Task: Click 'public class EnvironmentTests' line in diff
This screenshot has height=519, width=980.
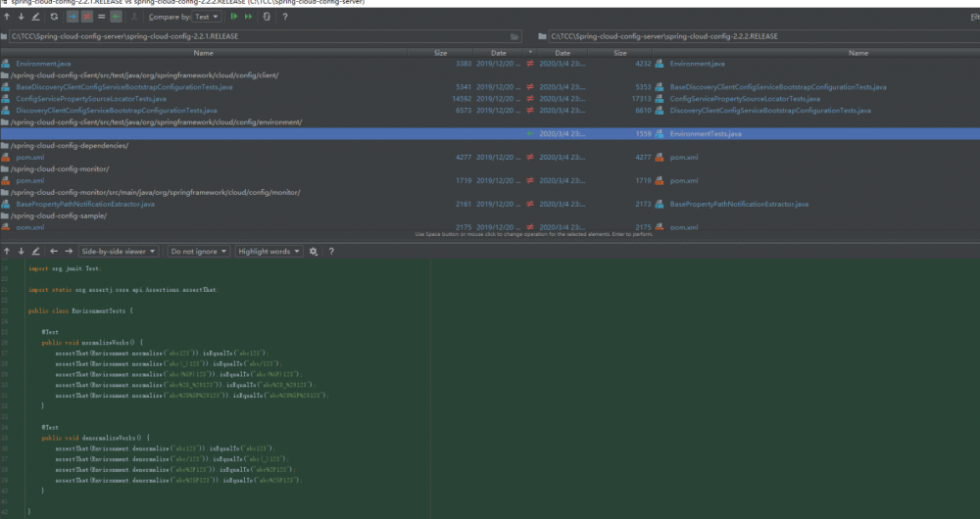Action: click(x=80, y=311)
